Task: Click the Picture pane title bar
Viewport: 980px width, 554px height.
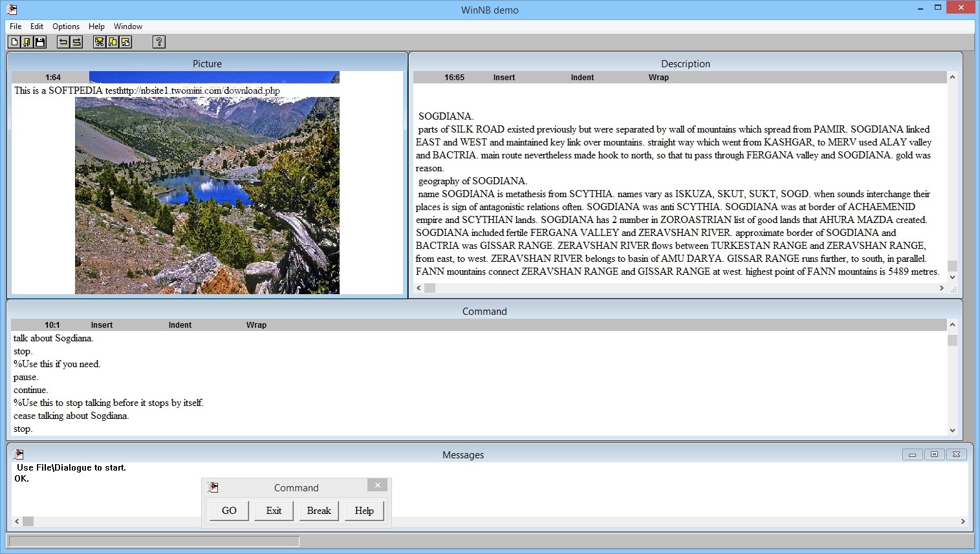Action: coord(207,63)
